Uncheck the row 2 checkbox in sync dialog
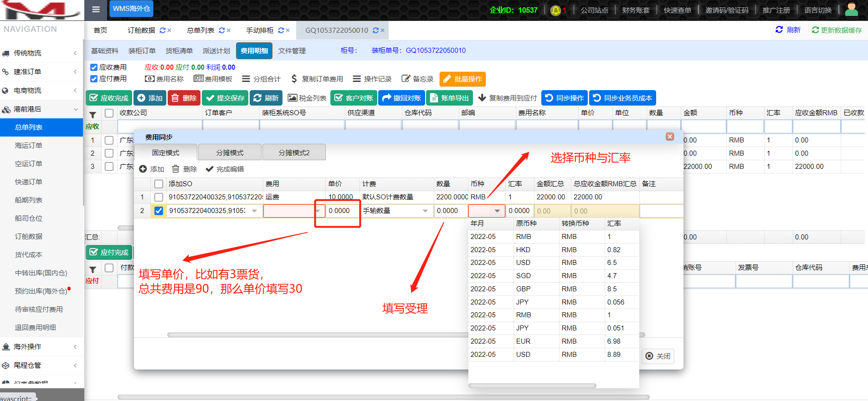 point(159,211)
